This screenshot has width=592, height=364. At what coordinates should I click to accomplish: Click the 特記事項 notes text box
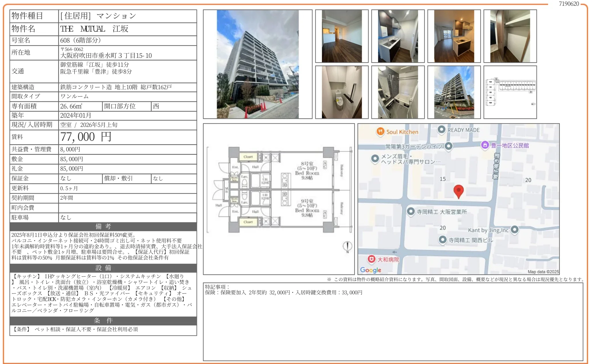tap(393, 321)
